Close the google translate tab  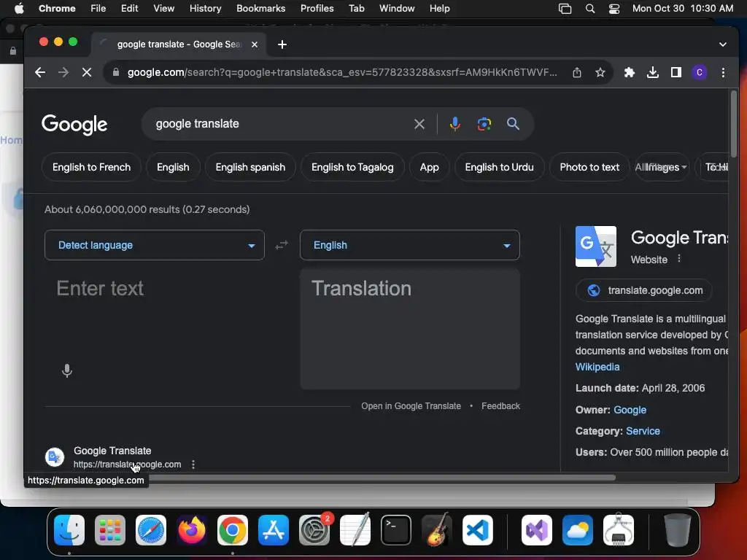[x=255, y=44]
